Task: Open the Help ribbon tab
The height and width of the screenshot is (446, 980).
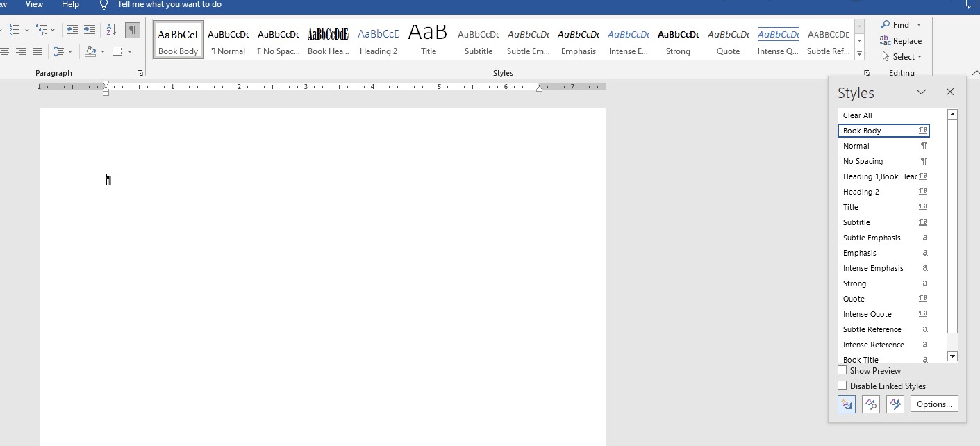Action: coord(70,5)
